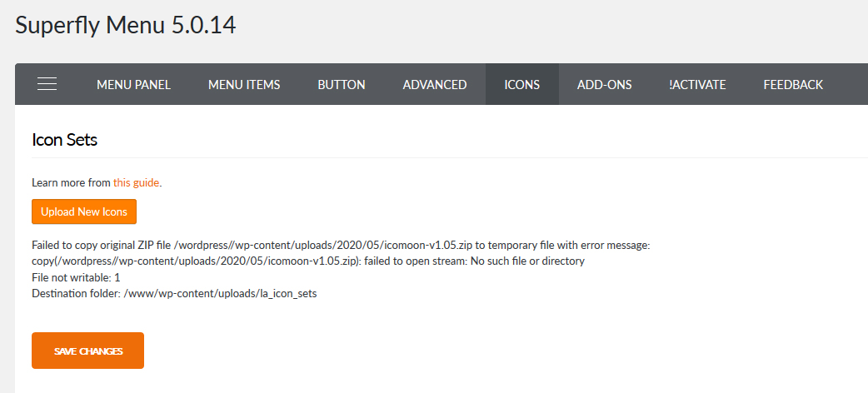Viewport: 868px width, 393px height.
Task: Open the hamburger menu icon
Action: [47, 84]
